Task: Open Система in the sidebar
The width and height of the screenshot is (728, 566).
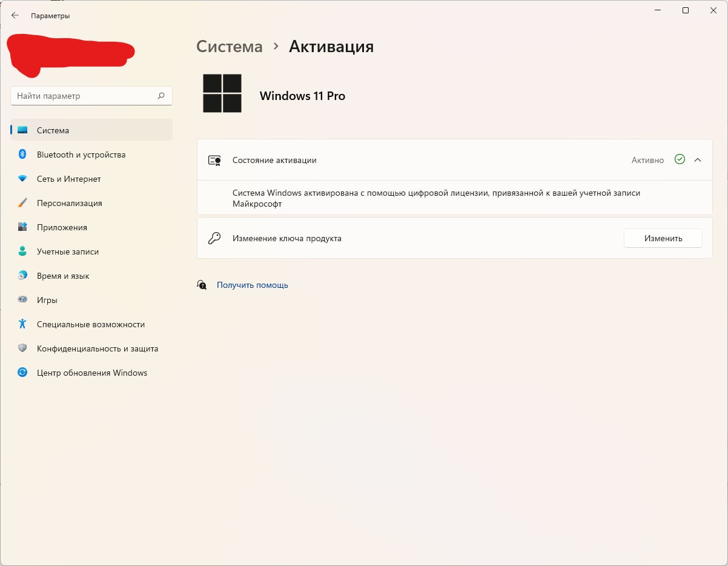Action: pos(91,130)
